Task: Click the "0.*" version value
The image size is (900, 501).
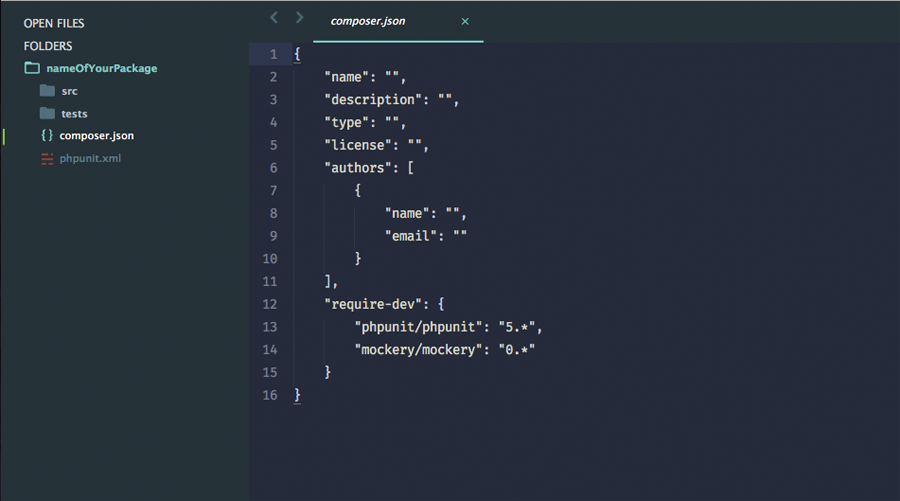Action: [517, 349]
